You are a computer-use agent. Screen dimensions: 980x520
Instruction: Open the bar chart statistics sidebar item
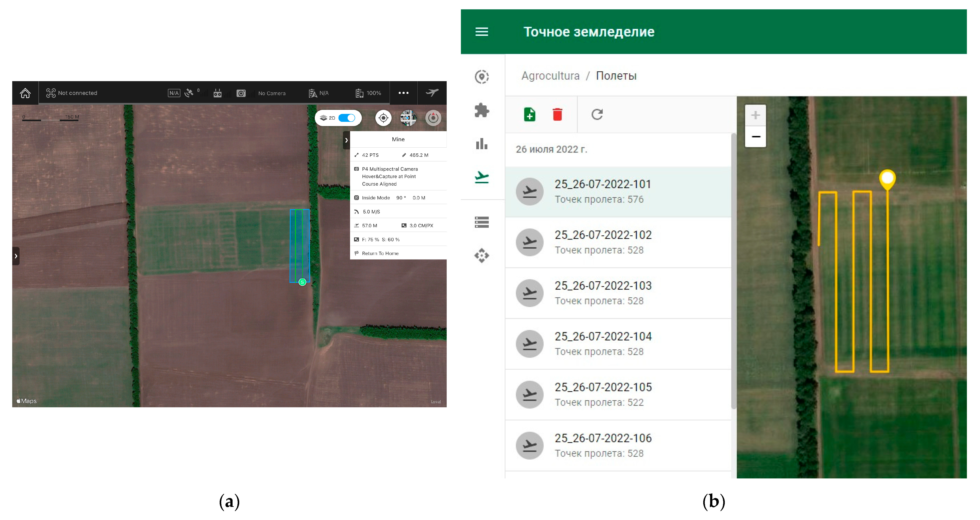(x=482, y=144)
